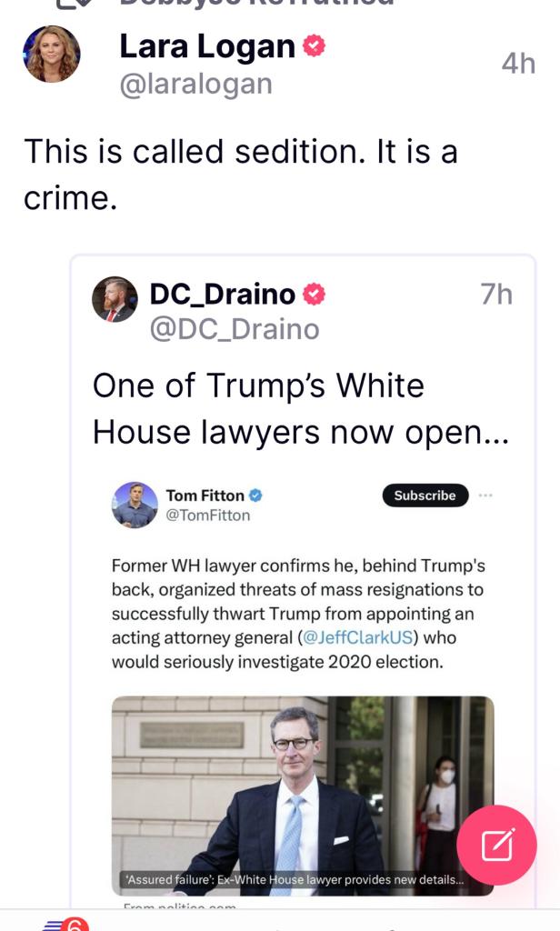Tap the "This is called sedition" post text
This screenshot has height=931, width=560.
point(240,174)
